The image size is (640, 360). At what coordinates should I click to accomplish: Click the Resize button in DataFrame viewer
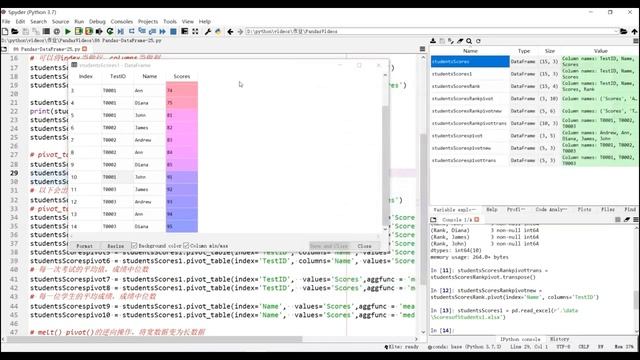pos(116,246)
